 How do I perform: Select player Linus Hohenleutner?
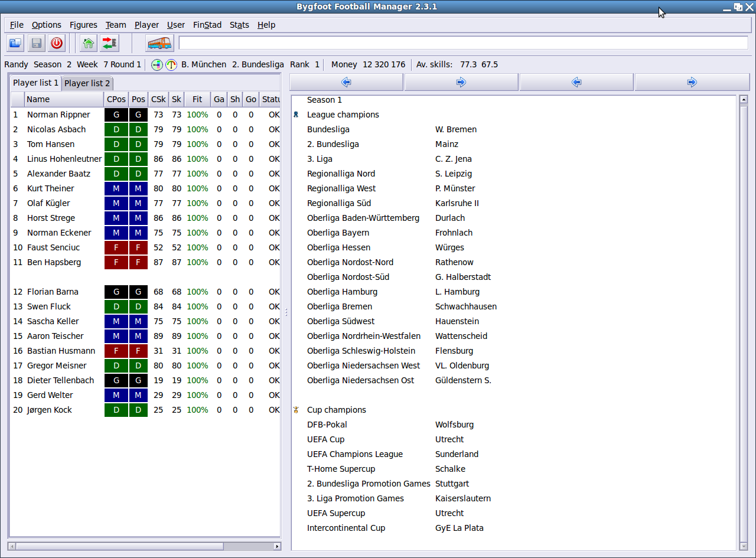64,159
